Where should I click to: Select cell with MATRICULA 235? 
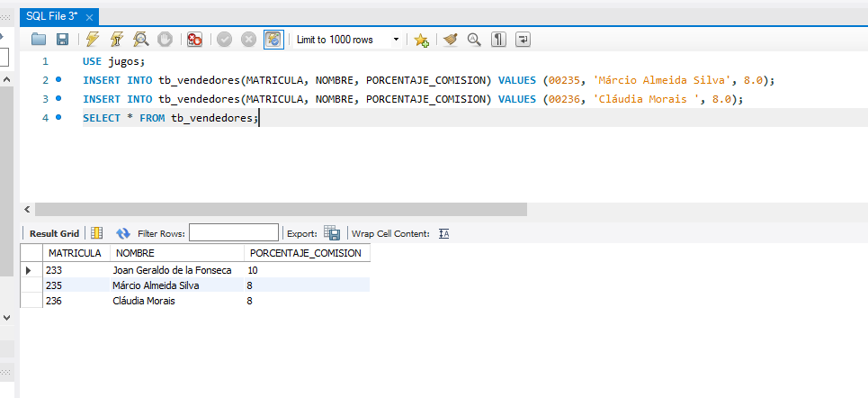76,285
